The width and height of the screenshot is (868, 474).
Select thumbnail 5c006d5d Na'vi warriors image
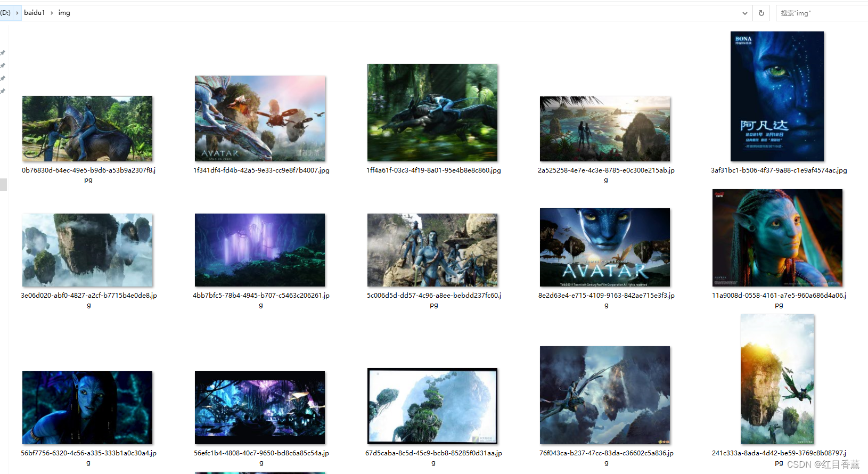coord(432,250)
